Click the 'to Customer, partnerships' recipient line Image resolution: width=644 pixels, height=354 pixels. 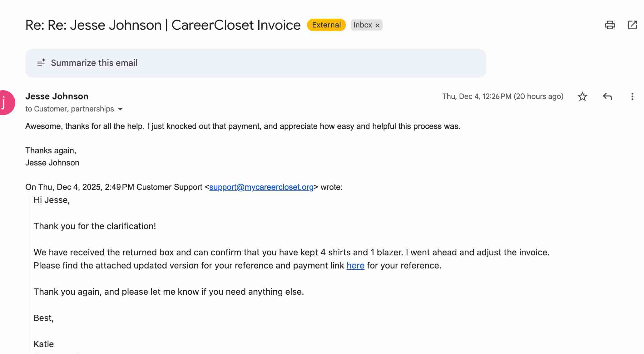click(x=69, y=109)
